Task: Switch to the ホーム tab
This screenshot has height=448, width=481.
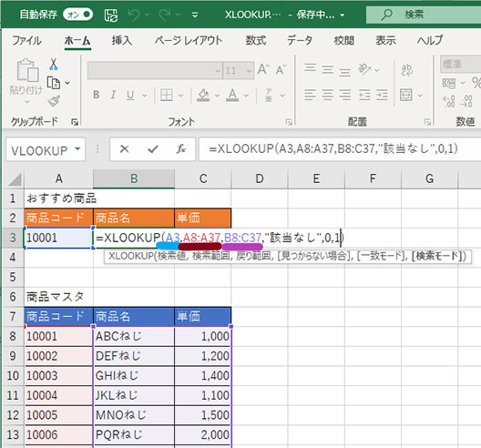Action: 77,40
